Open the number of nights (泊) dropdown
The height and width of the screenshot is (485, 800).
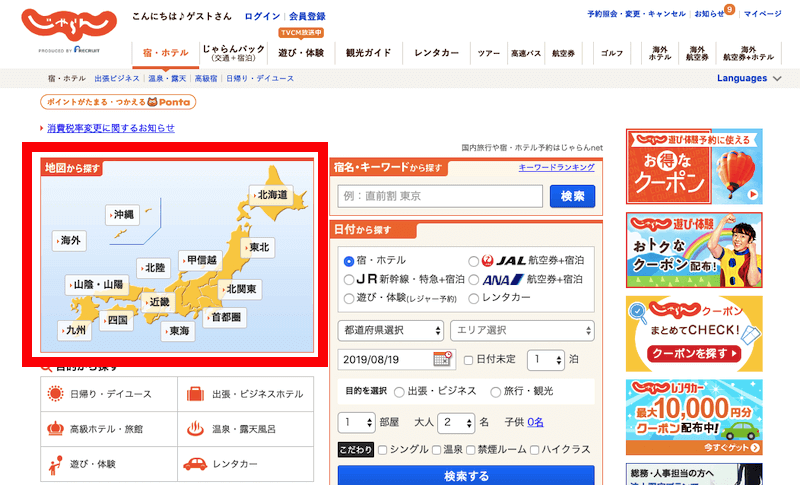pyautogui.click(x=546, y=360)
